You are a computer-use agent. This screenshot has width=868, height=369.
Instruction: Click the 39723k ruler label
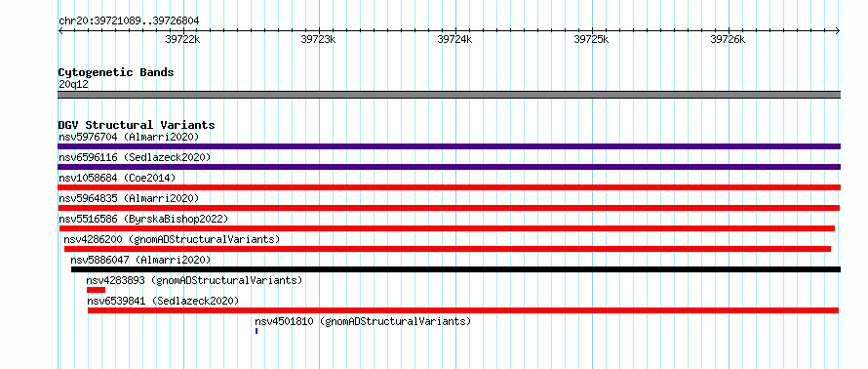pos(318,39)
